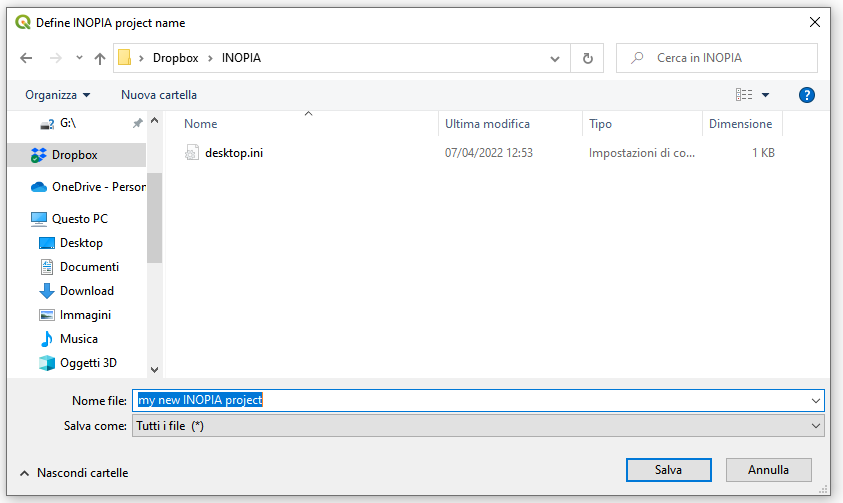Open view options dropdown arrow
This screenshot has width=843, height=503.
coord(766,95)
